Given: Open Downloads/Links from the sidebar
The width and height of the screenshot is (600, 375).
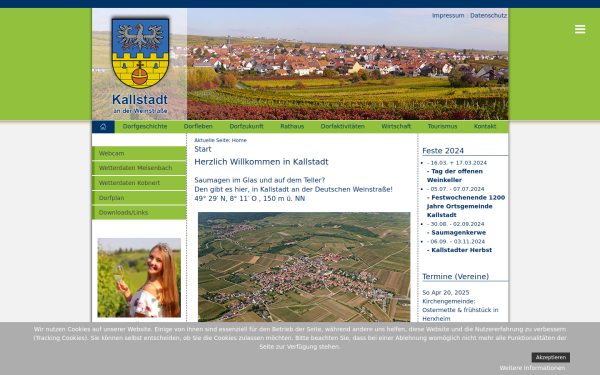Looking at the screenshot, I should tap(139, 212).
